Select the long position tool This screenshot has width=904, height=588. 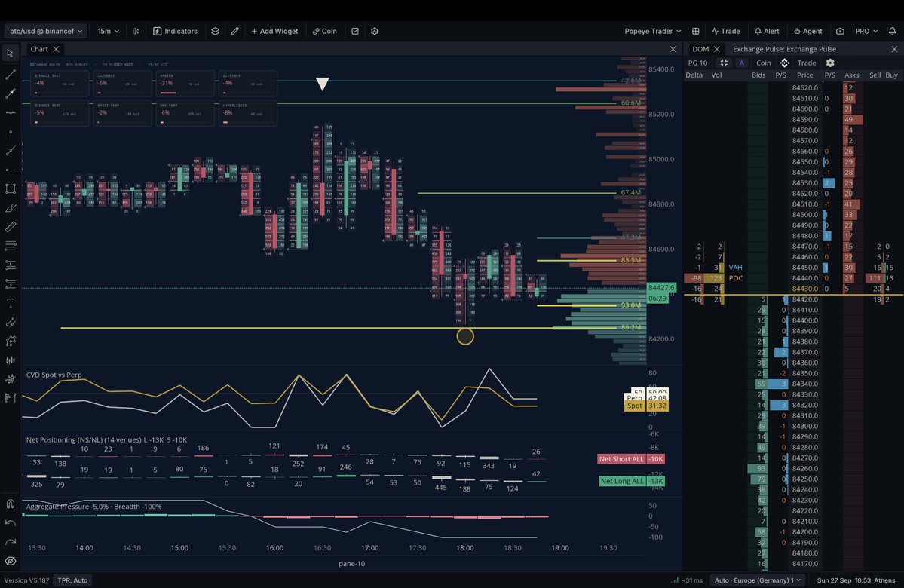click(11, 265)
